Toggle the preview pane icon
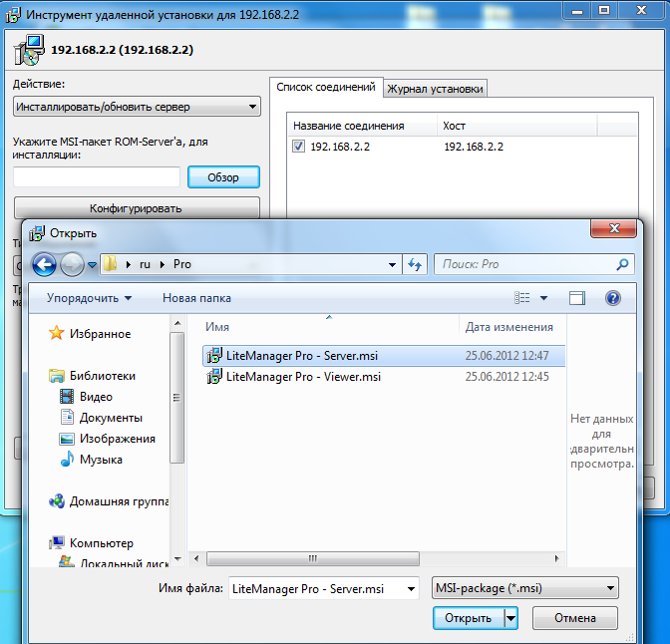Screen dimensions: 670x644 577,298
